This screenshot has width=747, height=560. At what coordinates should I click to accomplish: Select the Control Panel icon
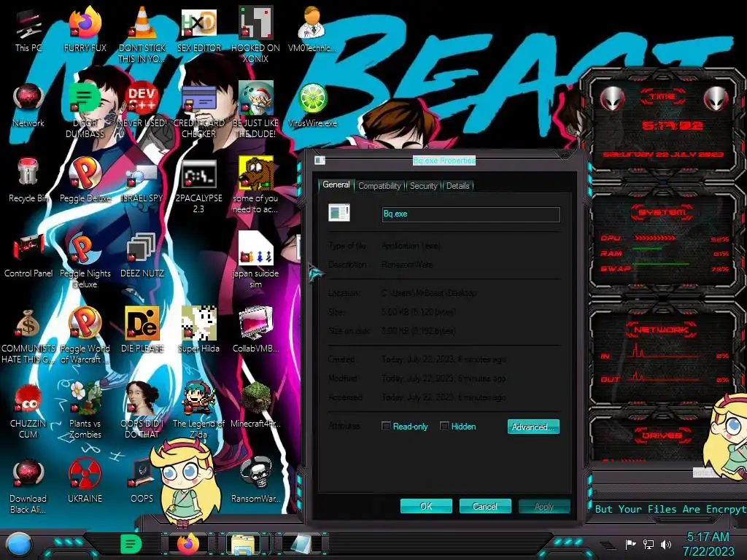click(28, 255)
